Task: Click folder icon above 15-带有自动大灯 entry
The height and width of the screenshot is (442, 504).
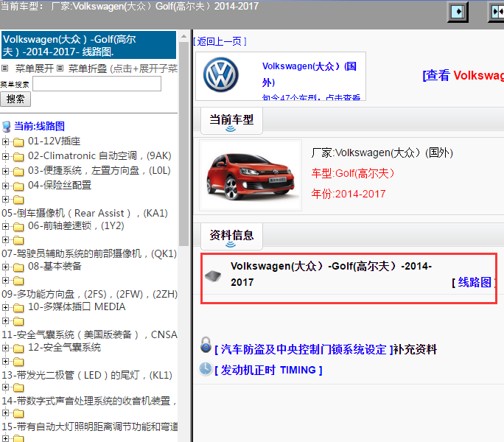Action: click(x=18, y=413)
